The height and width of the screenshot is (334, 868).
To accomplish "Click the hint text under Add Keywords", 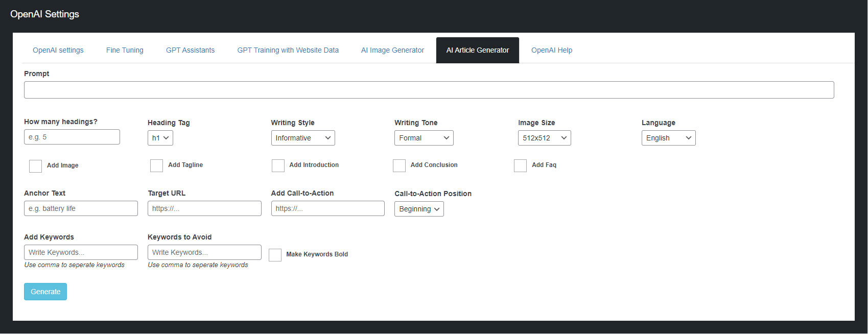I will click(75, 265).
